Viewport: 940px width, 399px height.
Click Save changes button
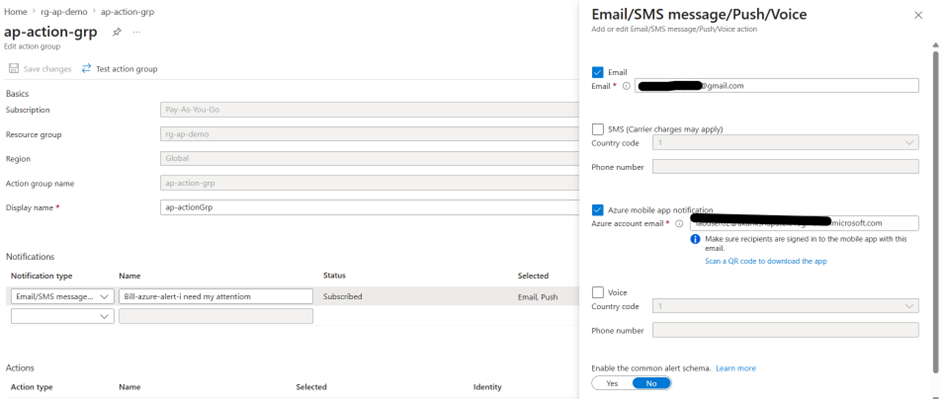[x=40, y=69]
